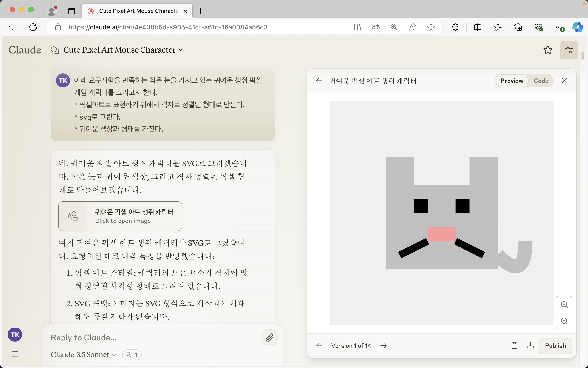Screen dimensions: 588x368
Task: Copy artifact contents with the clipboard icon
Action: pos(514,346)
